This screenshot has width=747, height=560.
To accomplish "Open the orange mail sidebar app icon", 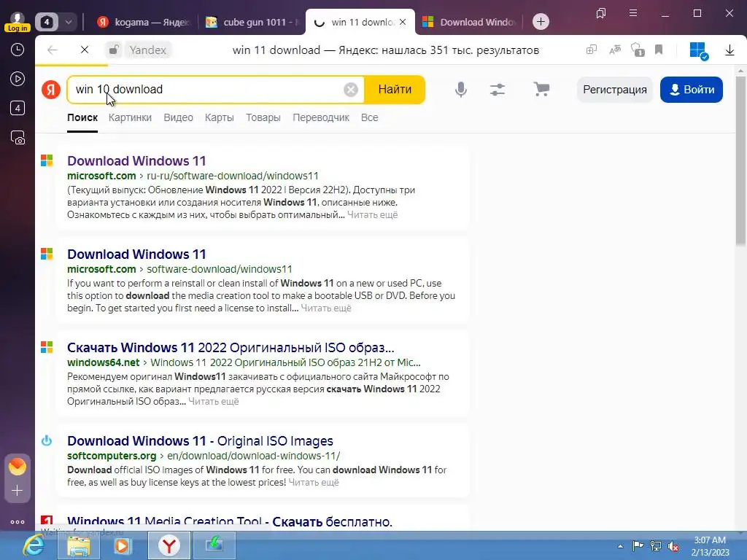I will coord(18,466).
